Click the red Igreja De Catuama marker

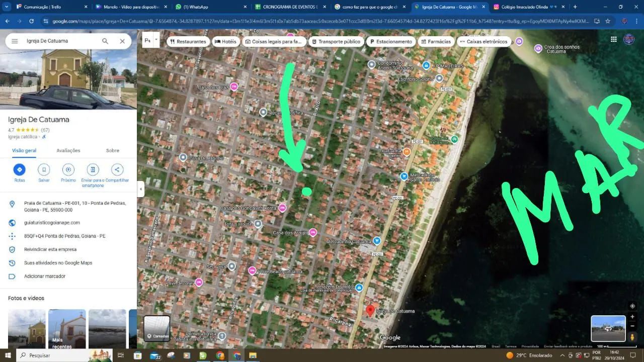pyautogui.click(x=370, y=310)
